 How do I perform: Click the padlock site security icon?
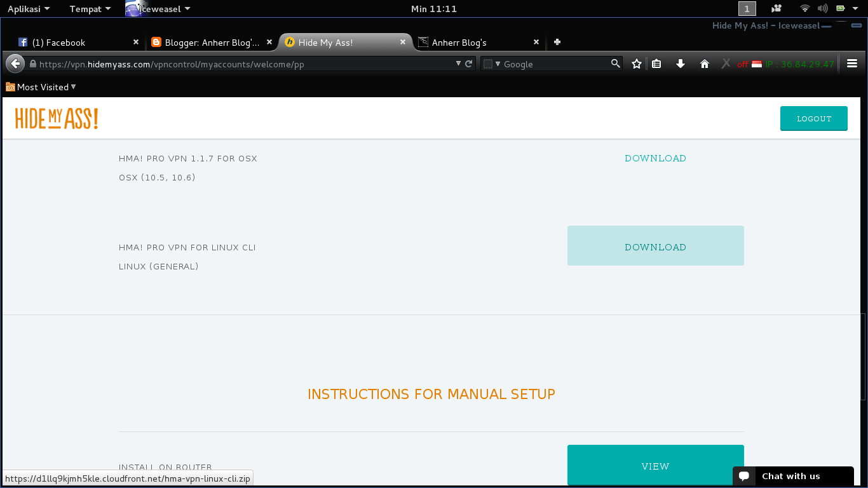coord(32,64)
